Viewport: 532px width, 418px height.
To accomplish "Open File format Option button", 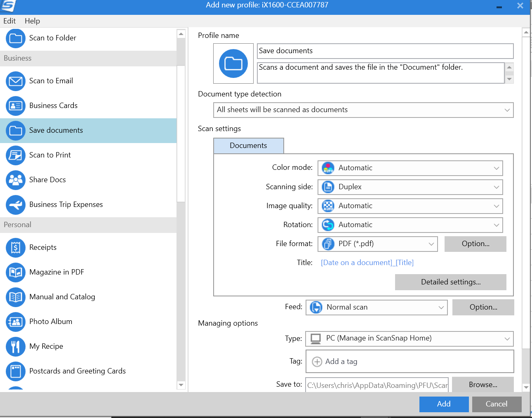I will click(x=476, y=244).
